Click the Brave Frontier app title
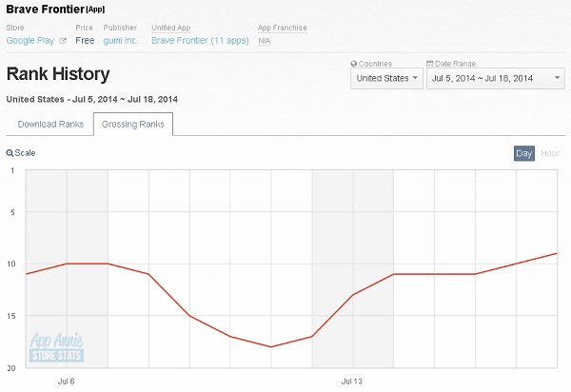 (46, 10)
